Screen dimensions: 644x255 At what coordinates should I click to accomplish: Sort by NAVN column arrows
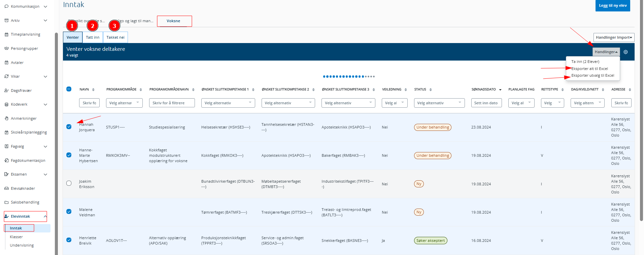coord(93,89)
